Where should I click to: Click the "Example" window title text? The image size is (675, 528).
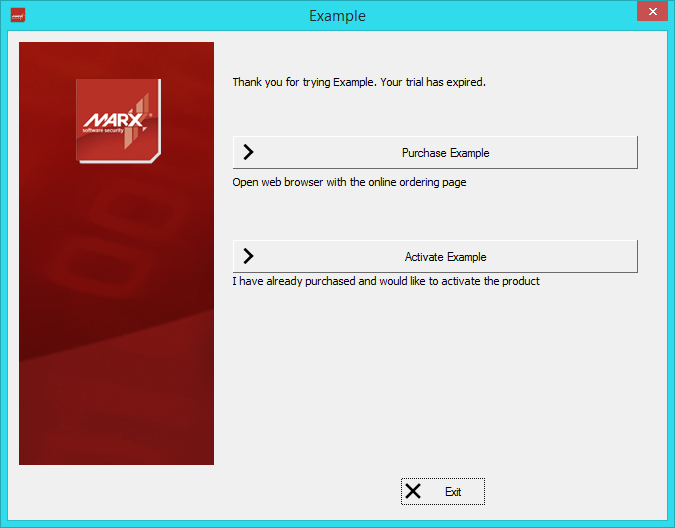coord(337,16)
